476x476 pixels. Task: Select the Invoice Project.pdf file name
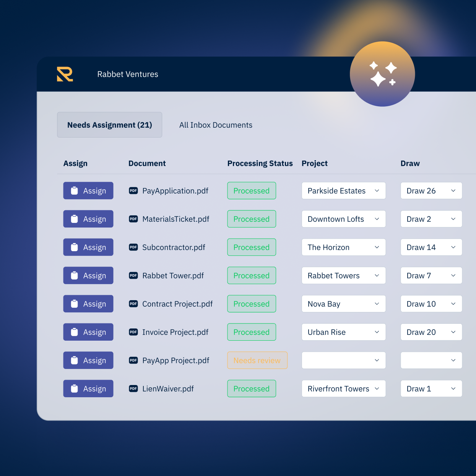point(175,332)
